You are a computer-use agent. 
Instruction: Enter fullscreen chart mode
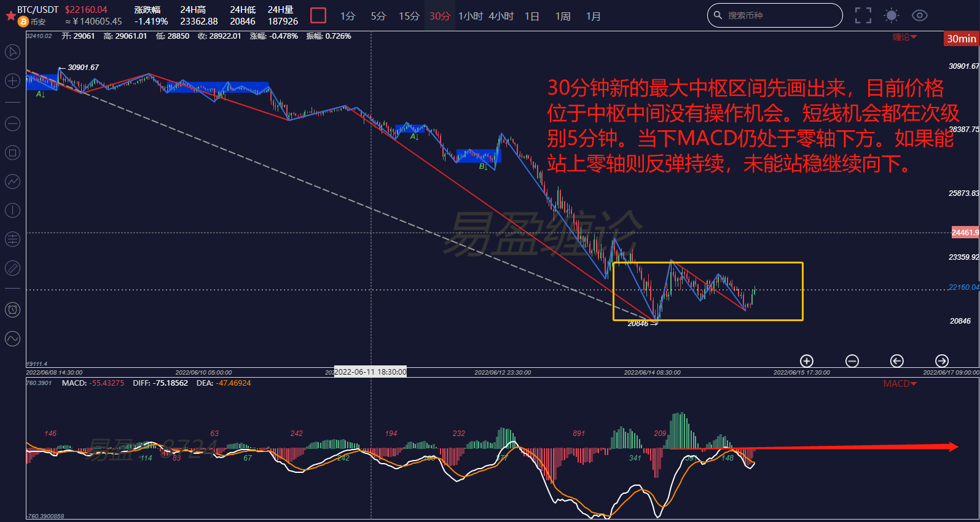click(863, 15)
